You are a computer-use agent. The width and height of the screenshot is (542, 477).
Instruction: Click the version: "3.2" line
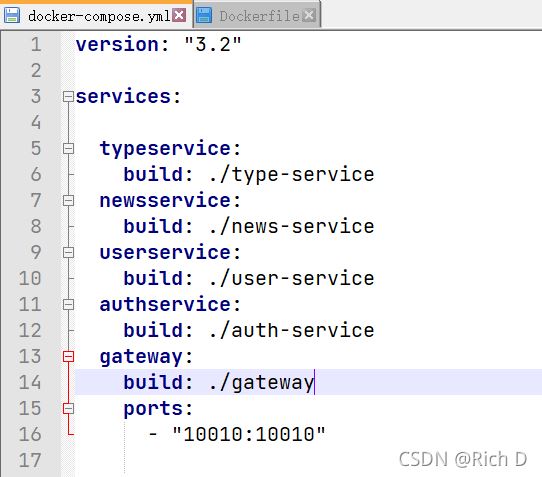pos(158,44)
